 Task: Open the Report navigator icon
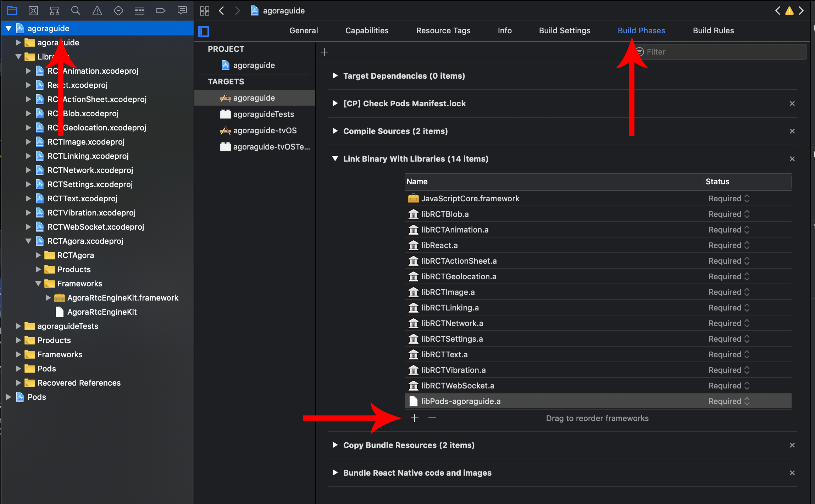[x=182, y=11]
